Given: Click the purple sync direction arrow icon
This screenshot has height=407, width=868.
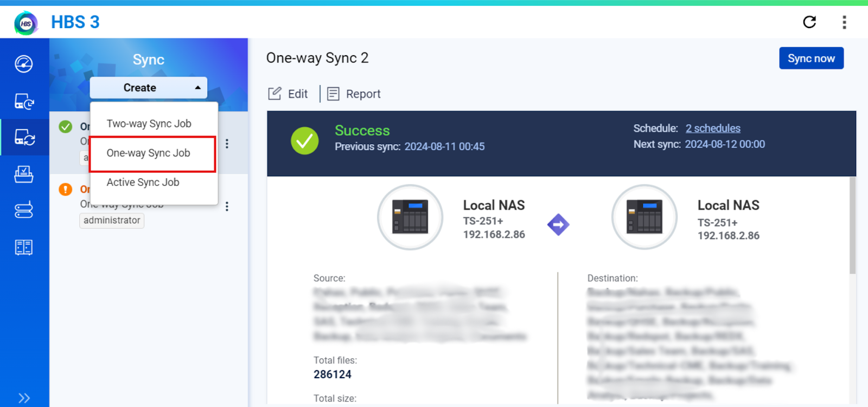Looking at the screenshot, I should 558,224.
